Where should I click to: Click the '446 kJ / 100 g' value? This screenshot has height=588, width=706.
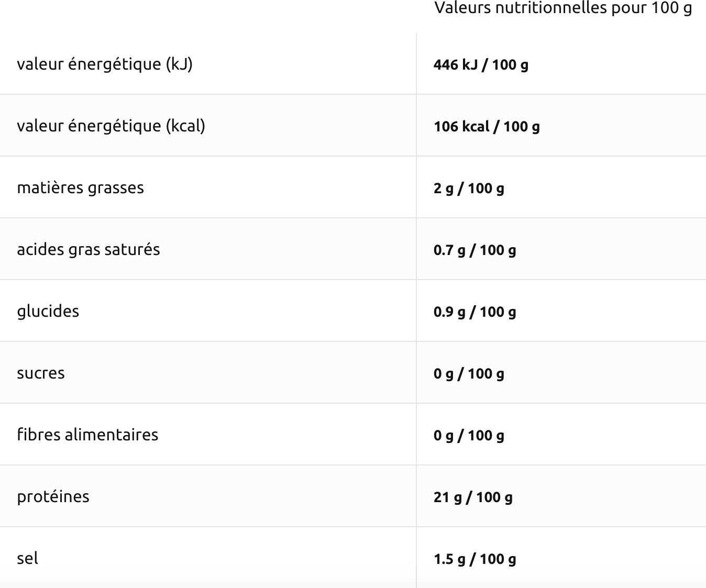click(480, 65)
